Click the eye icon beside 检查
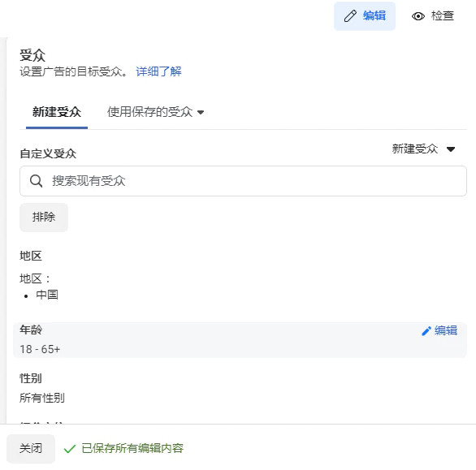The height and width of the screenshot is (470, 476). pyautogui.click(x=418, y=16)
